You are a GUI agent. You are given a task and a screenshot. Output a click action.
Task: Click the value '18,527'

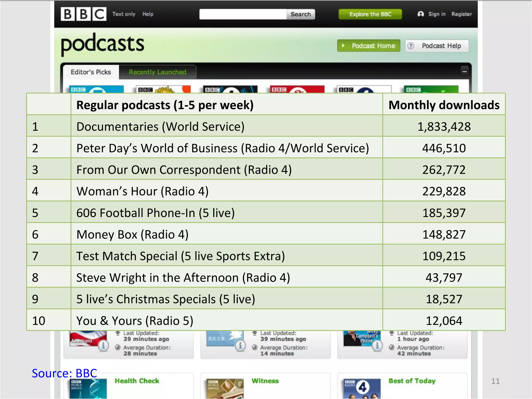click(x=444, y=299)
